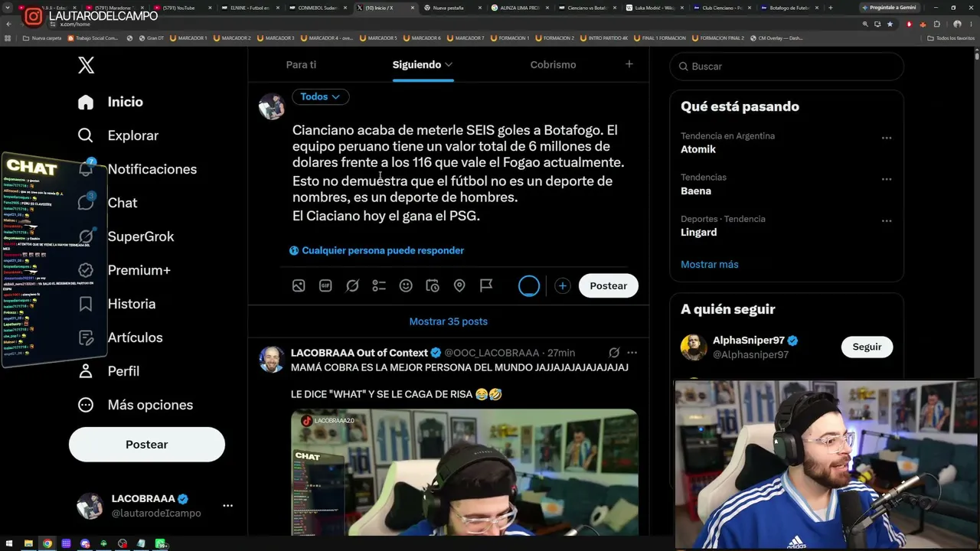
Task: Add a poll to the post
Action: pos(379,285)
